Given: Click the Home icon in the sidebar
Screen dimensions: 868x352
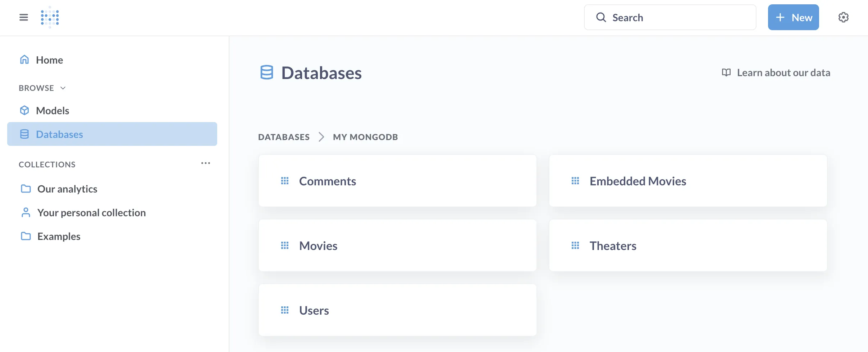Looking at the screenshot, I should 24,59.
